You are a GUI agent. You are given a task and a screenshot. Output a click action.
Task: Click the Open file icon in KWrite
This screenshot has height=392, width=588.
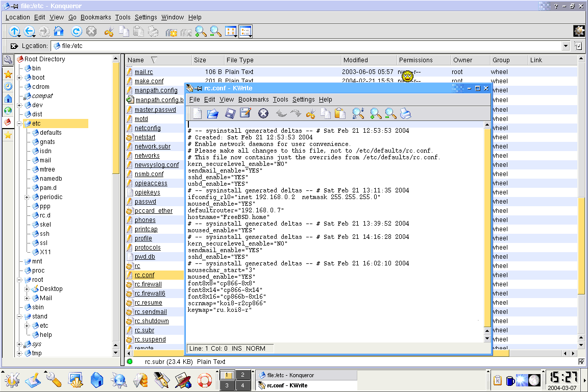(213, 113)
